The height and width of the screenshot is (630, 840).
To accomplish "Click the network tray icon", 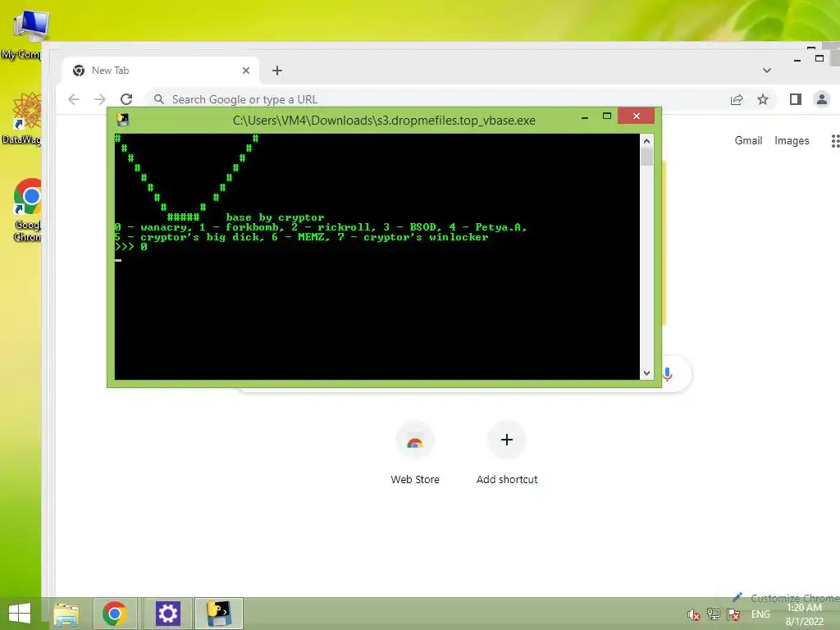I will pos(714,614).
